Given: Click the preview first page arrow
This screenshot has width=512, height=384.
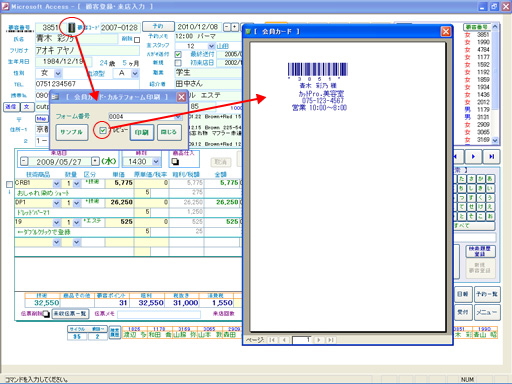Looking at the screenshot, I should coord(272,340).
